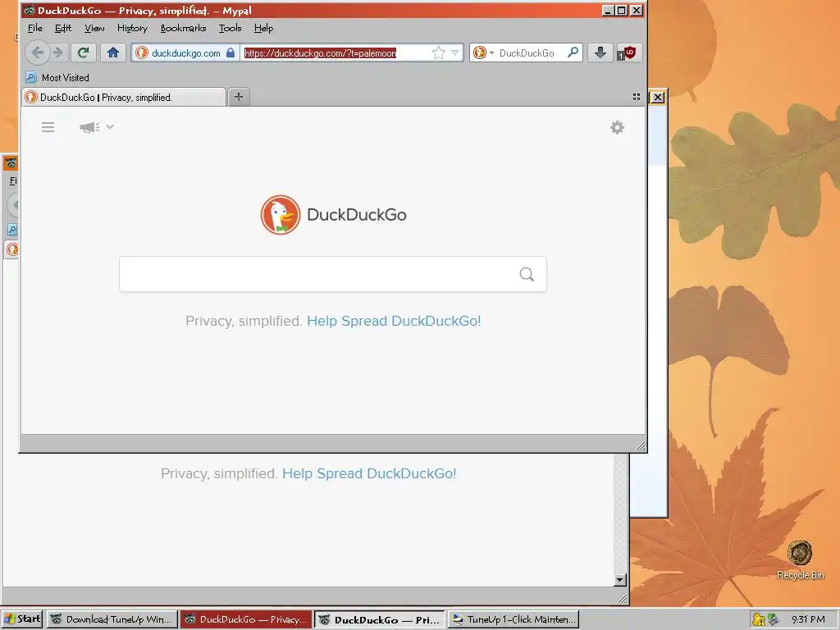Click Help Spread DuckDuckGo link in back window

click(369, 473)
